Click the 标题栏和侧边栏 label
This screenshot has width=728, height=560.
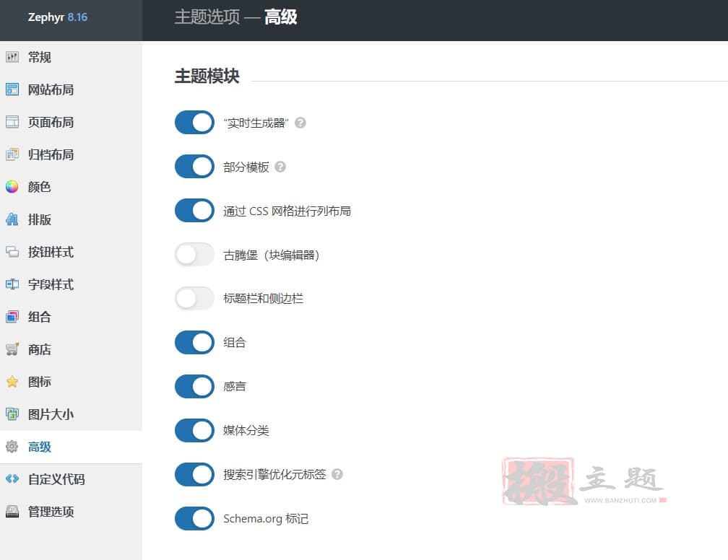coord(263,298)
